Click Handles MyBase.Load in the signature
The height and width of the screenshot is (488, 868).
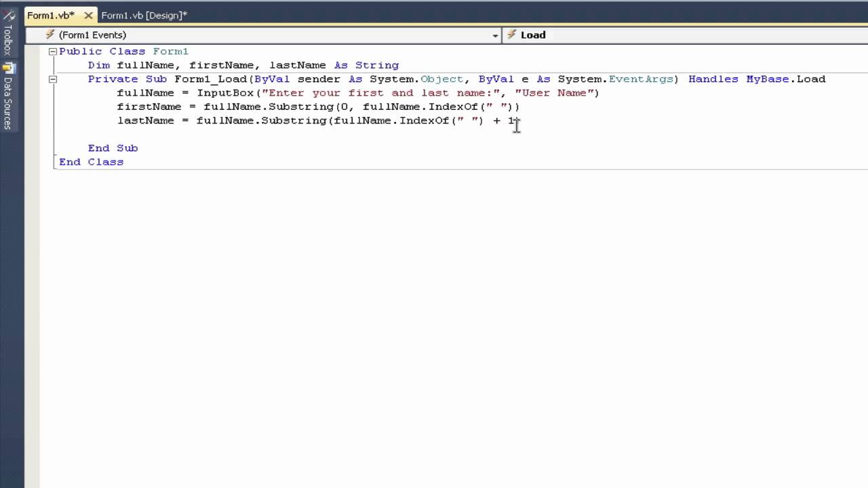(x=757, y=79)
